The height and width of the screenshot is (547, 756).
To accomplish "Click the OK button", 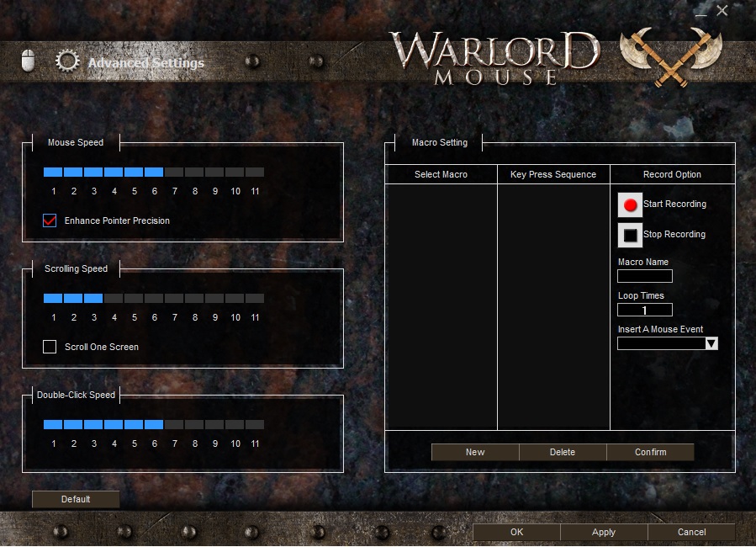I will click(x=516, y=532).
